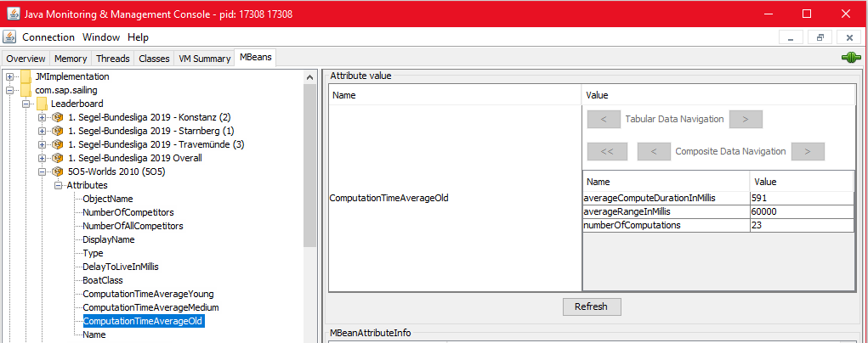Expand the JMImplementation node
This screenshot has height=343, width=868.
[9, 76]
